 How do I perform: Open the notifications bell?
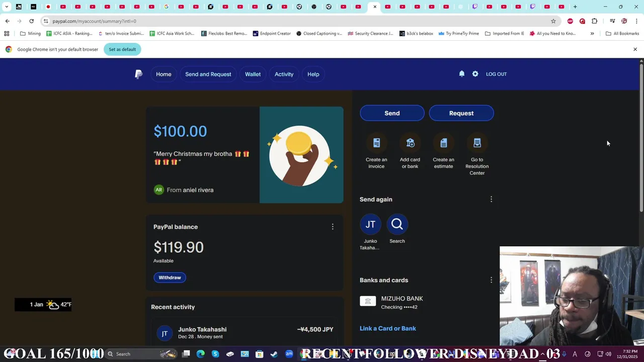point(462,74)
